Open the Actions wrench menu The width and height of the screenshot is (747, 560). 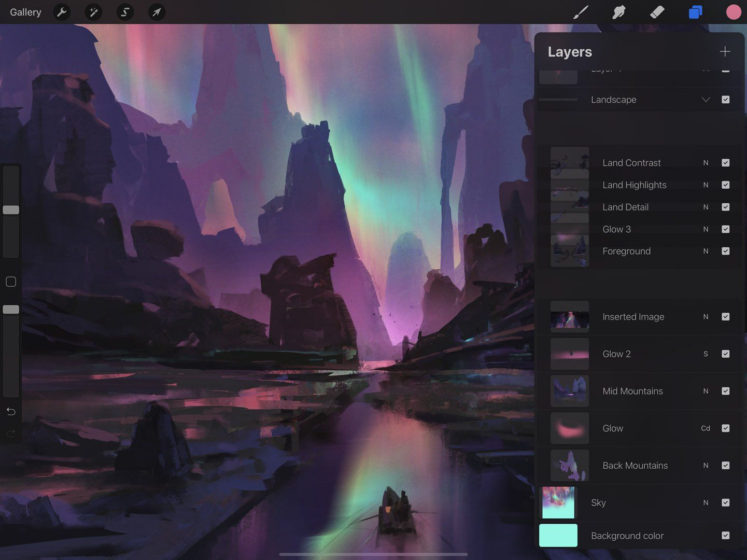pyautogui.click(x=62, y=12)
